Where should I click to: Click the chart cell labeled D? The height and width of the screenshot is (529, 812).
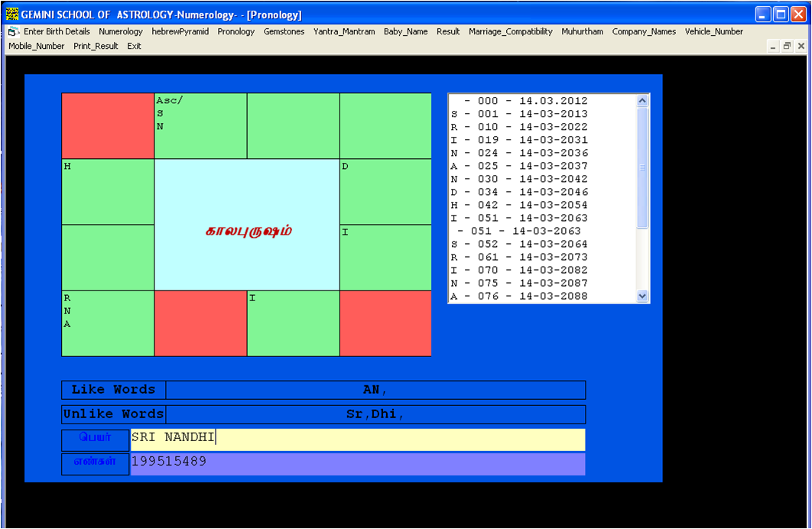point(385,192)
